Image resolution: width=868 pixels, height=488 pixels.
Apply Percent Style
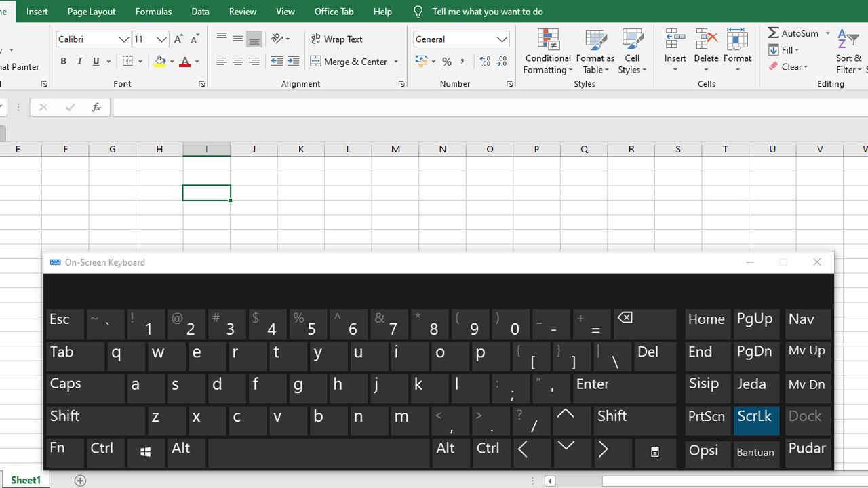pyautogui.click(x=447, y=62)
